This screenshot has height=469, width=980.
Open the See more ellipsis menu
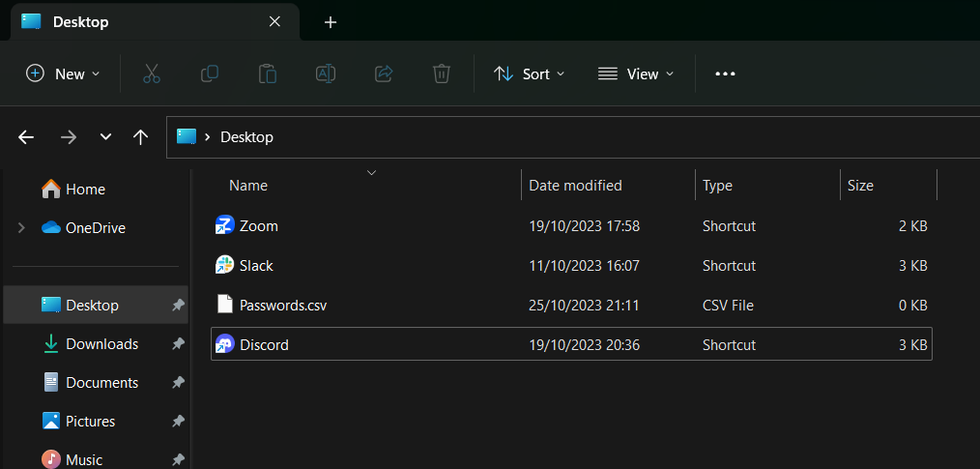(x=725, y=73)
